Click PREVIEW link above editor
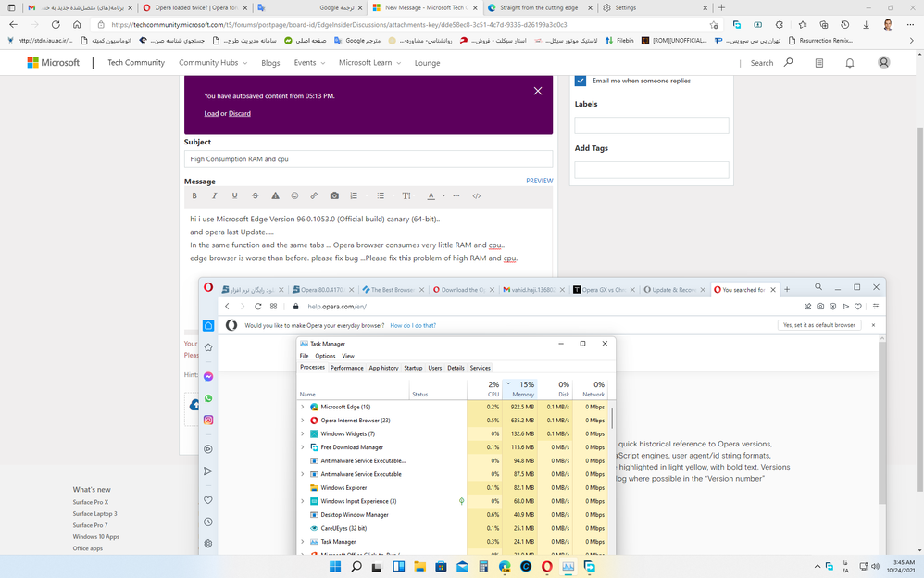Viewport: 924px width, 578px height. [x=539, y=181]
